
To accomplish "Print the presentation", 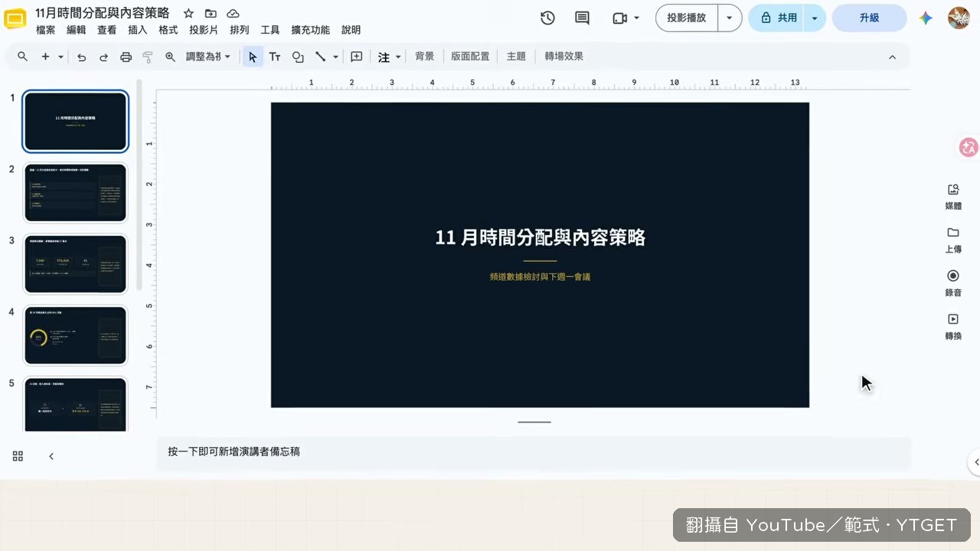I will point(126,57).
